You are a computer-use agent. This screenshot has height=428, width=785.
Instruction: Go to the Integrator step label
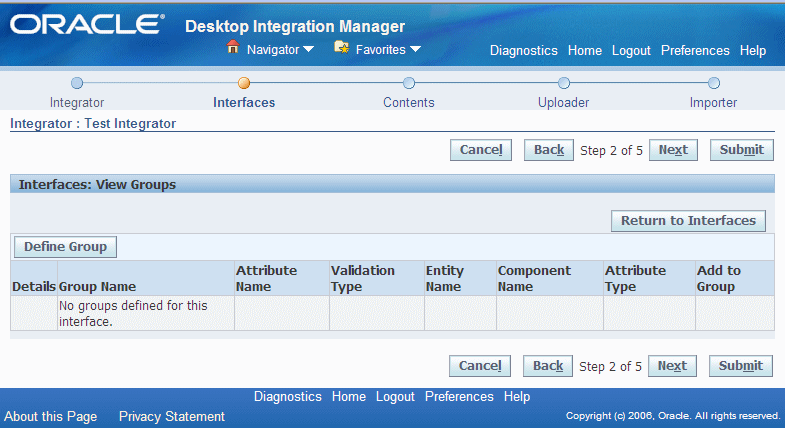click(x=77, y=103)
